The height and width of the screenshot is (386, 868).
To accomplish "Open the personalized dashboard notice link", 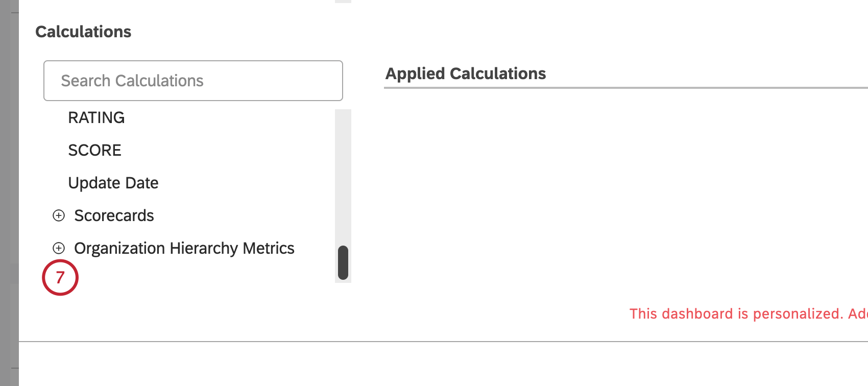I will pyautogui.click(x=740, y=313).
